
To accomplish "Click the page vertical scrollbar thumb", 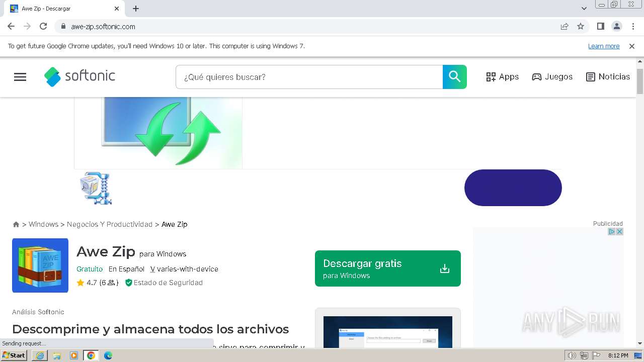I will pos(640,81).
